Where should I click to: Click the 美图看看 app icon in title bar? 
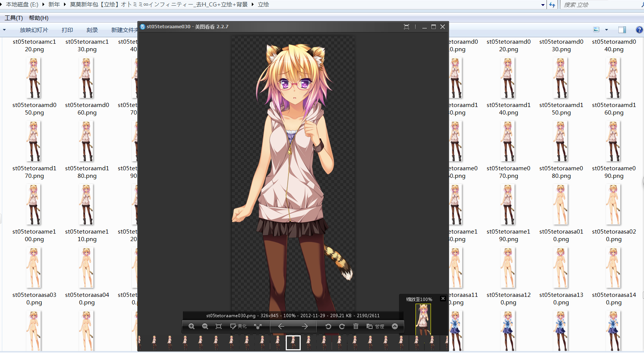(143, 27)
